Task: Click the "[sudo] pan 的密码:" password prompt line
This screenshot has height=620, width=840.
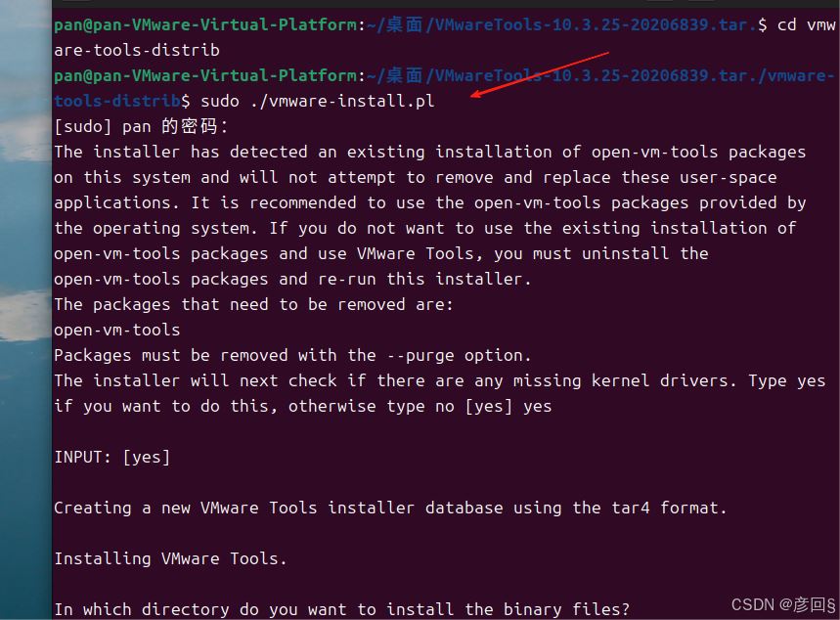Action: pos(141,126)
